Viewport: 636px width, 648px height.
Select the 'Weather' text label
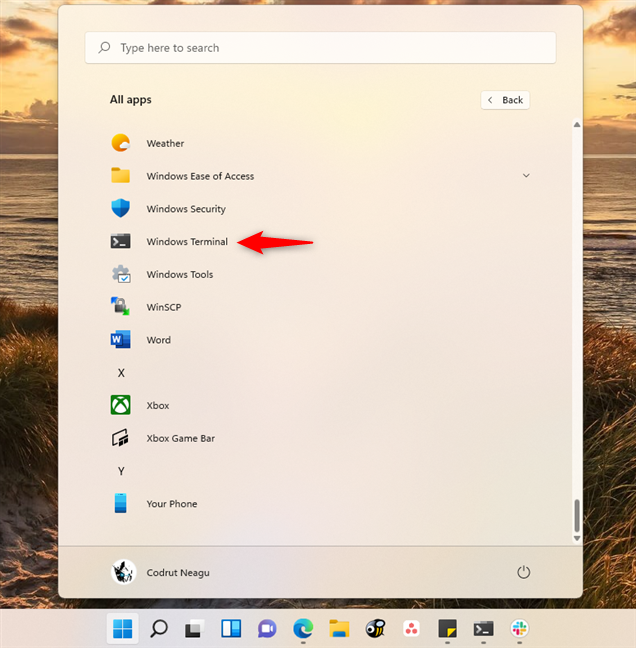click(x=165, y=143)
